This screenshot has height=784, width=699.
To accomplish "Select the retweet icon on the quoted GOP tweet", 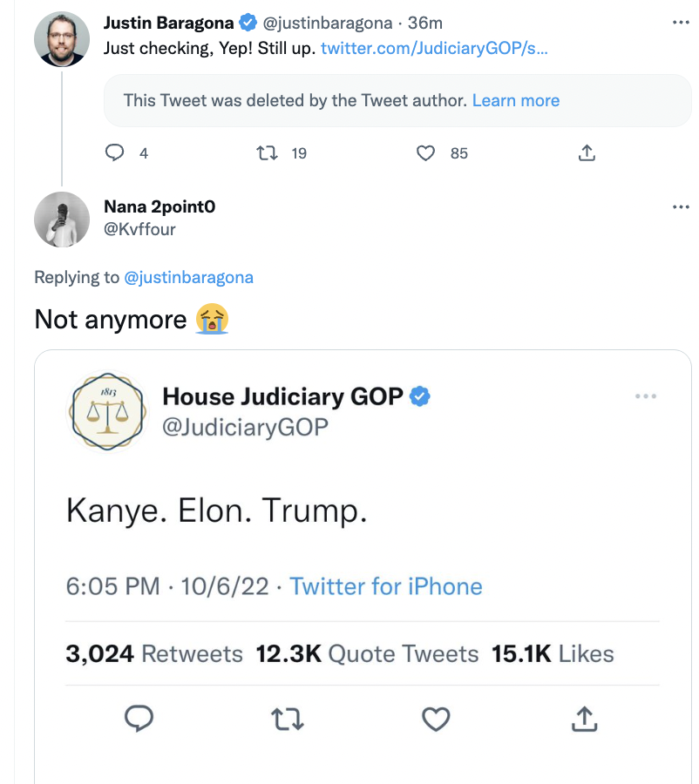I will (x=287, y=719).
